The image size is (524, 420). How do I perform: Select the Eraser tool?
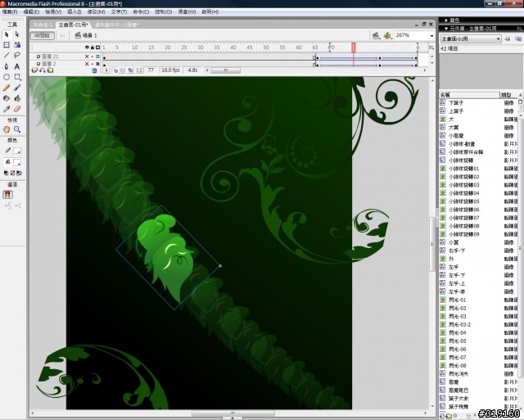click(x=17, y=109)
